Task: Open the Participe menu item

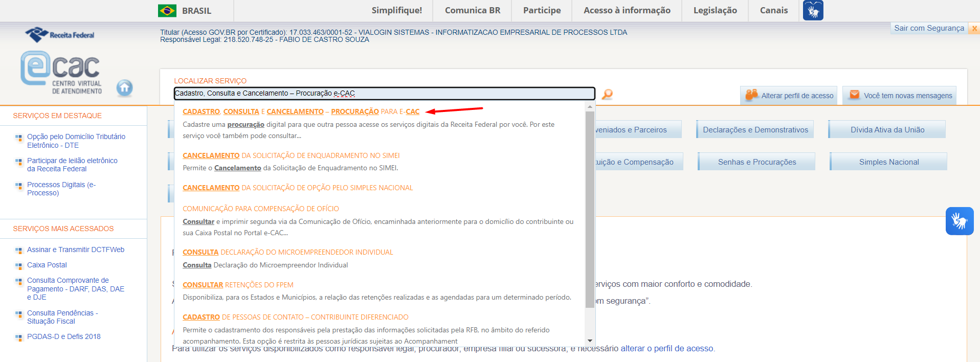Action: 542,10
